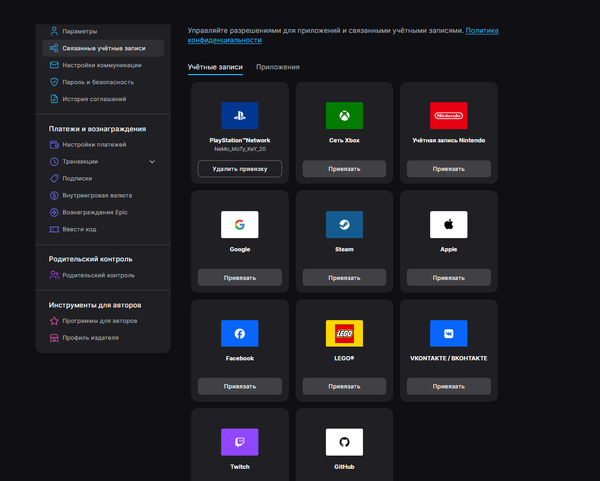Viewport: 600px width, 481px height.
Task: Click the Xbox logo icon
Action: [x=344, y=115]
